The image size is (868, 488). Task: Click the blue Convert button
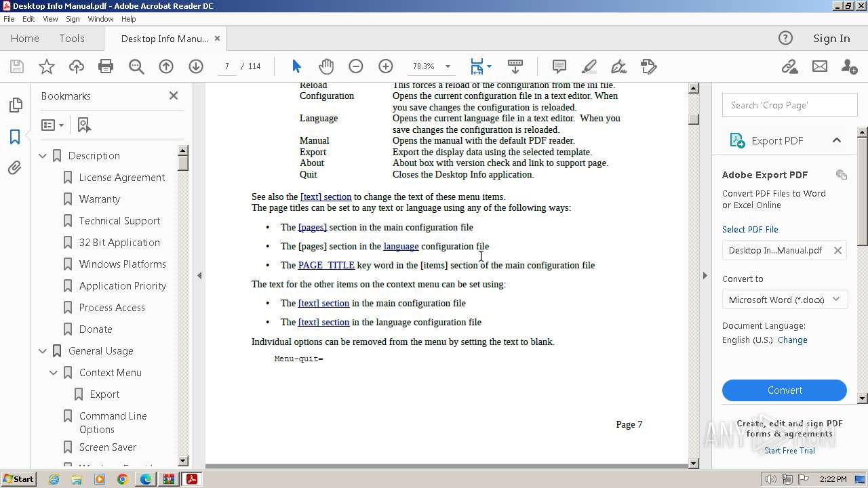[785, 390]
